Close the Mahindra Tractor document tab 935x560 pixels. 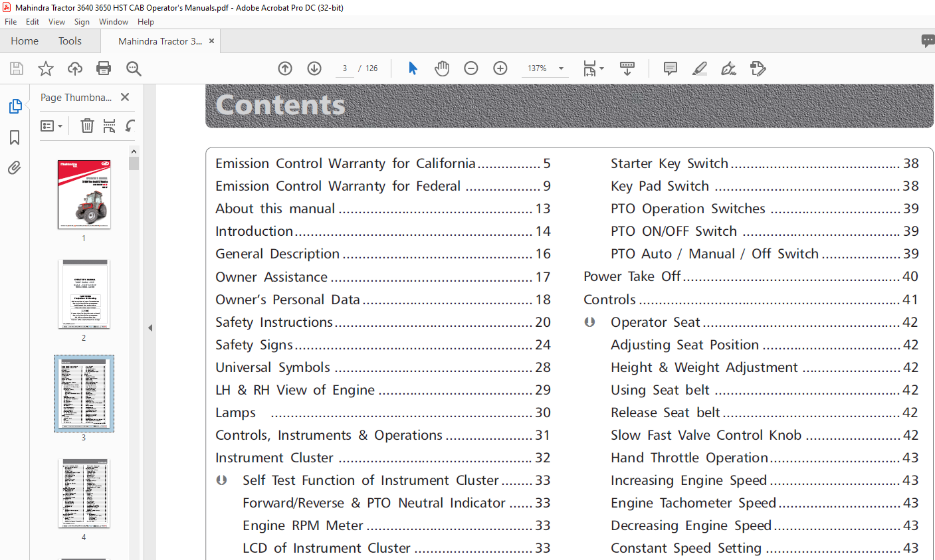pos(211,41)
